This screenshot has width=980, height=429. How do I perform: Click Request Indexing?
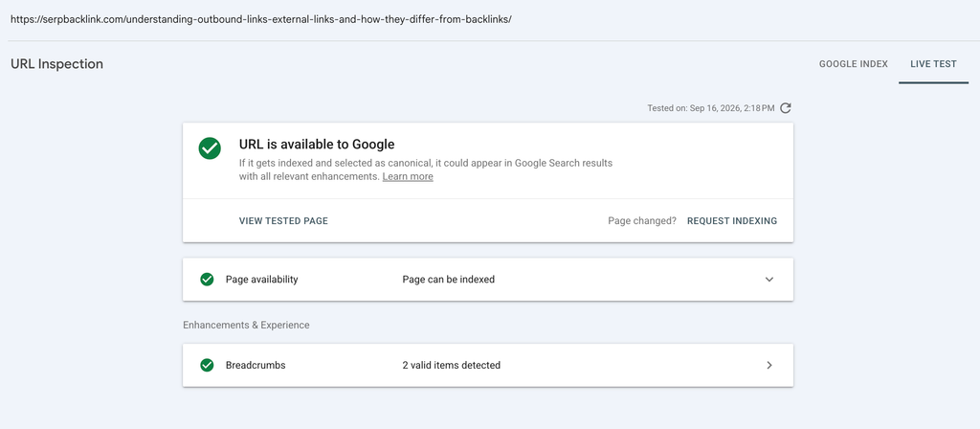click(732, 221)
